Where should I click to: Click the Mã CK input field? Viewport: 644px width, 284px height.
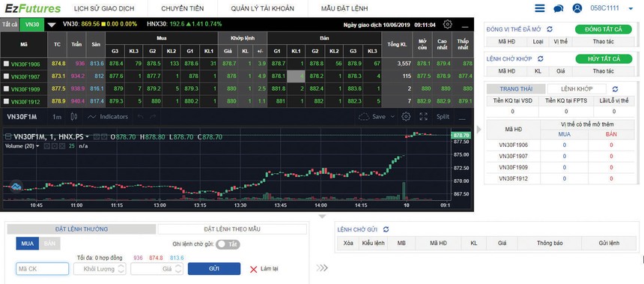click(42, 269)
